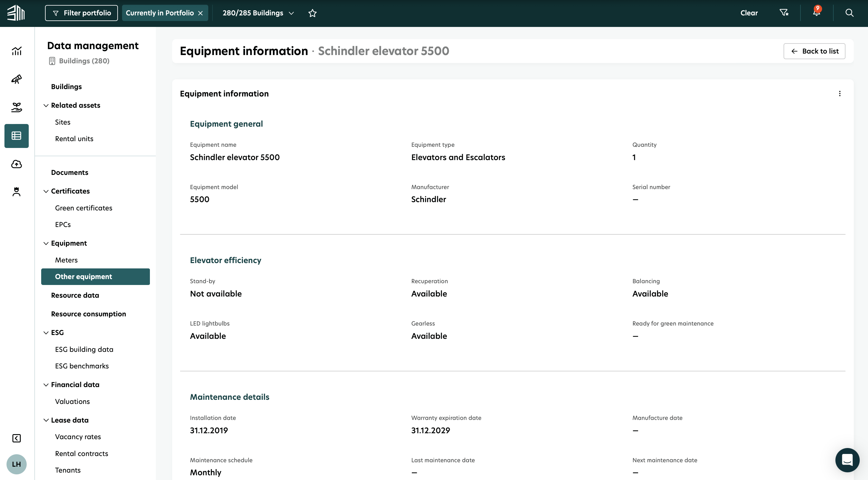Viewport: 868px width, 480px height.
Task: Open the analytics dashboard icon
Action: pyautogui.click(x=16, y=51)
